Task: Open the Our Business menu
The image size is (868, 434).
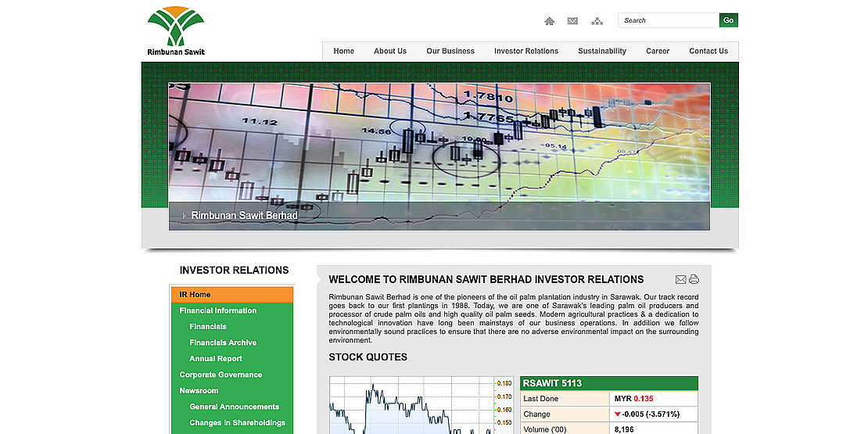Action: coord(450,51)
